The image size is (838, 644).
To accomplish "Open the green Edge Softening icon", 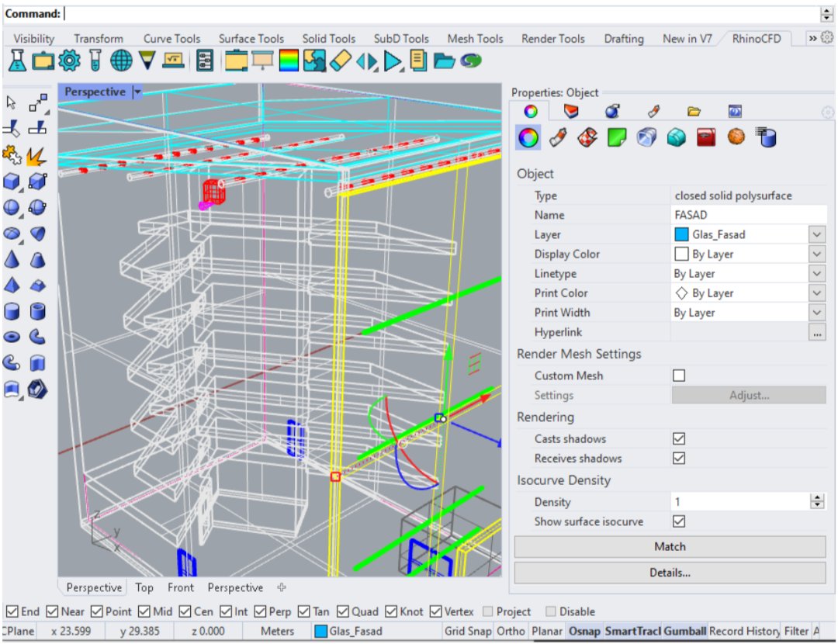I will [617, 137].
